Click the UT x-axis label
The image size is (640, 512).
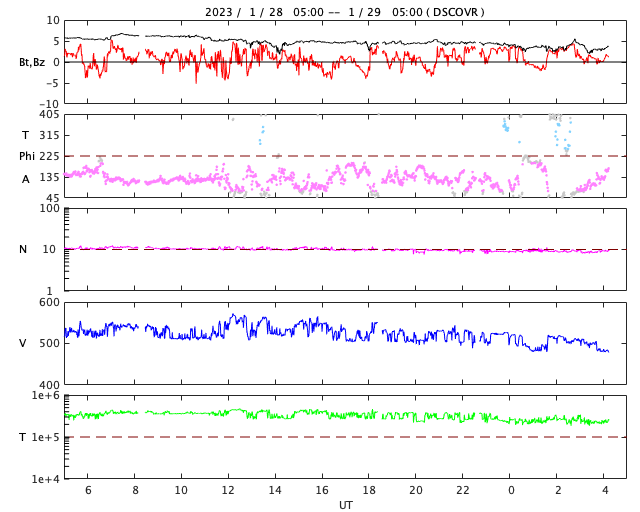[345, 505]
